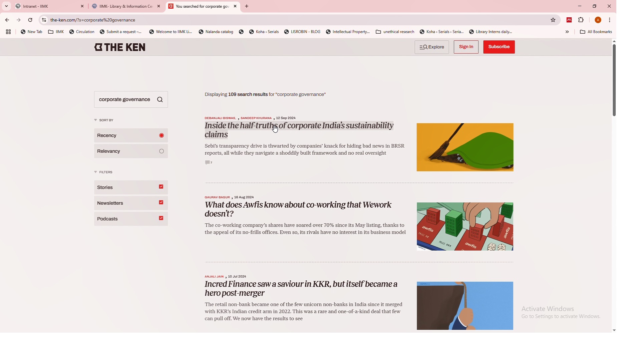Open a new browser tab
Image resolution: width=640 pixels, height=364 pixels.
pyautogui.click(x=247, y=6)
